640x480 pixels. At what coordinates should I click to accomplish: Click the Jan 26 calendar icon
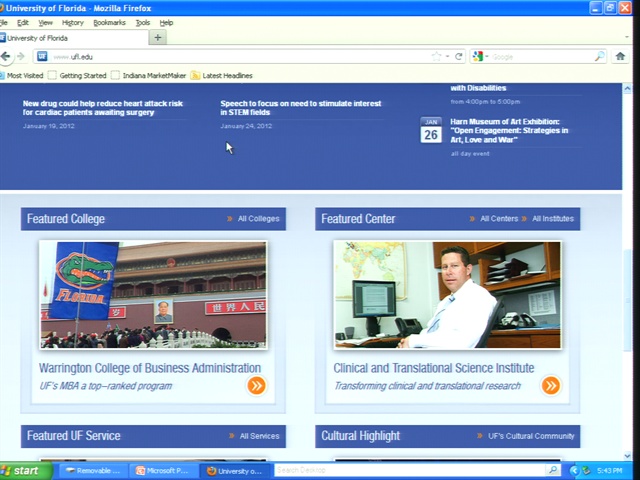431,130
